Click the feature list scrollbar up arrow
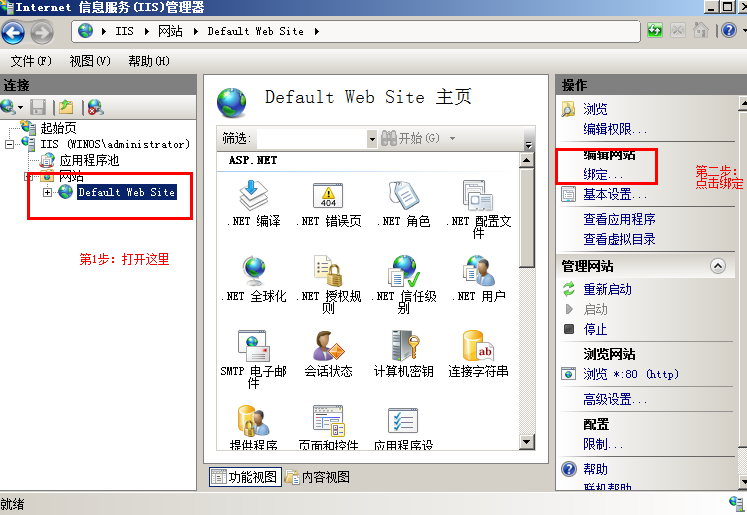This screenshot has width=747, height=515. click(526, 160)
